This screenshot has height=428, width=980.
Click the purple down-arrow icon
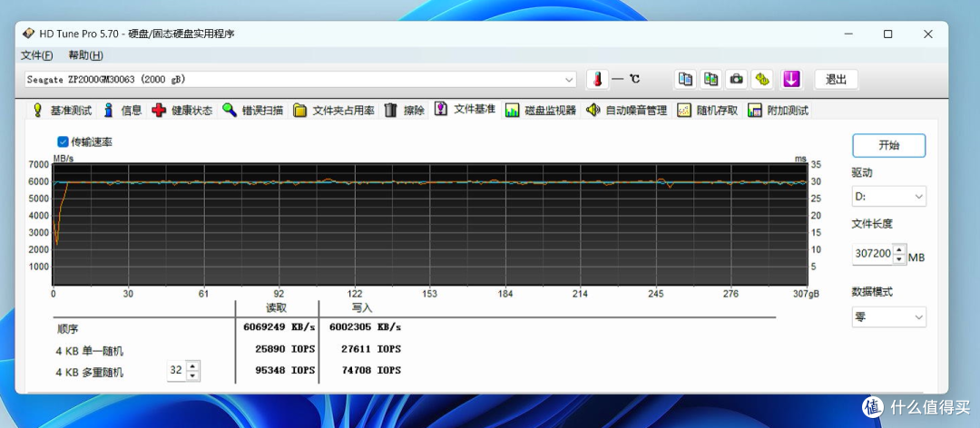pyautogui.click(x=791, y=80)
